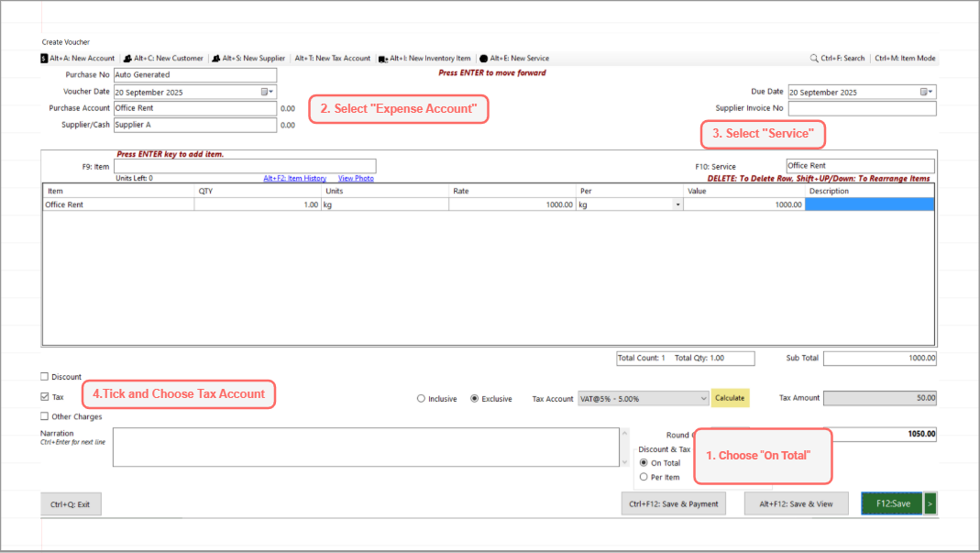Click the New Customer person icon

pos(127,58)
